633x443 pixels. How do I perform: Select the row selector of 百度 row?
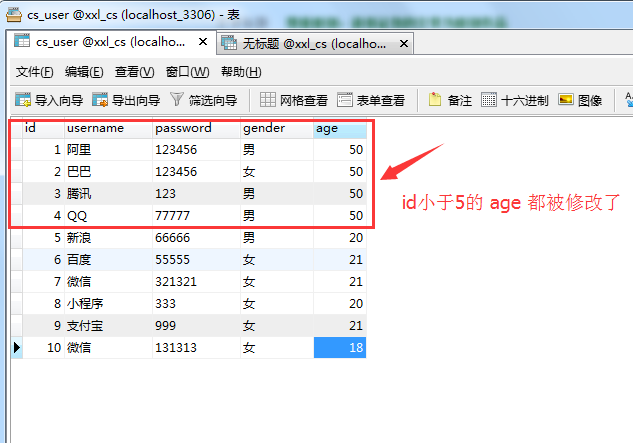[x=17, y=259]
